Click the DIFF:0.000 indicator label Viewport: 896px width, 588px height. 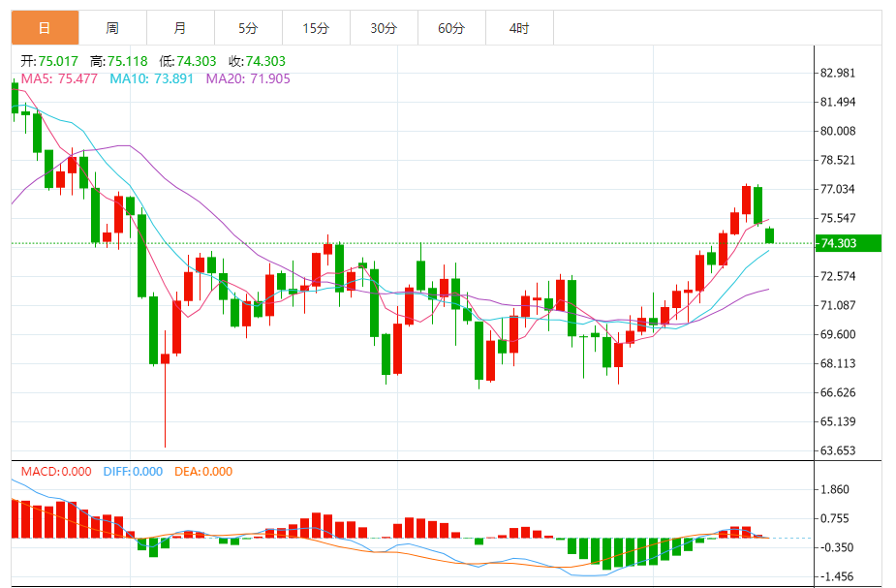[x=133, y=472]
